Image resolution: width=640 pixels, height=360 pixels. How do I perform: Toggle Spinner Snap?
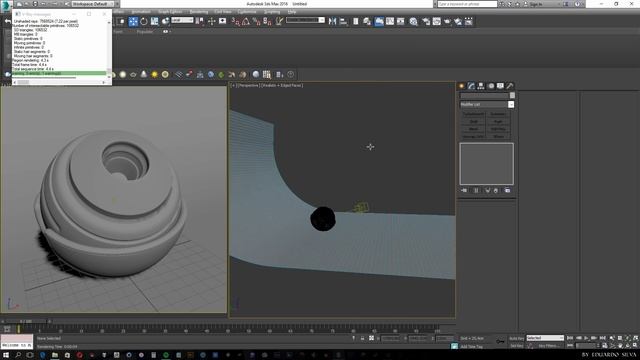pyautogui.click(x=267, y=21)
